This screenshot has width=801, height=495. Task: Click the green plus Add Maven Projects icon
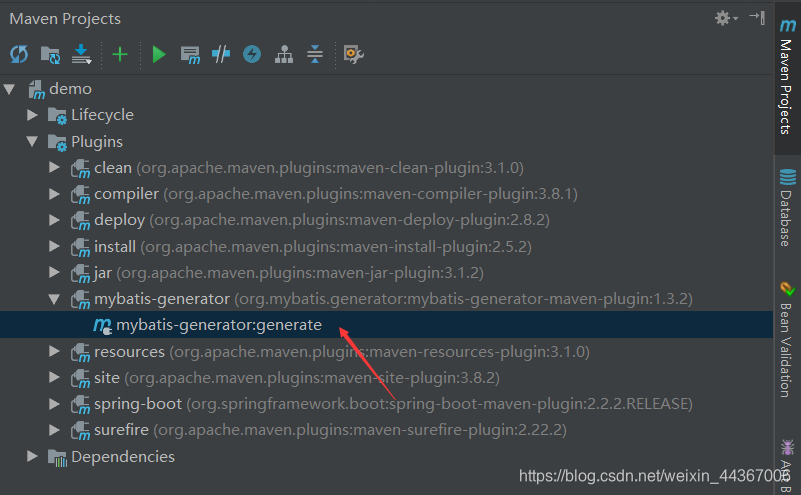tap(120, 54)
